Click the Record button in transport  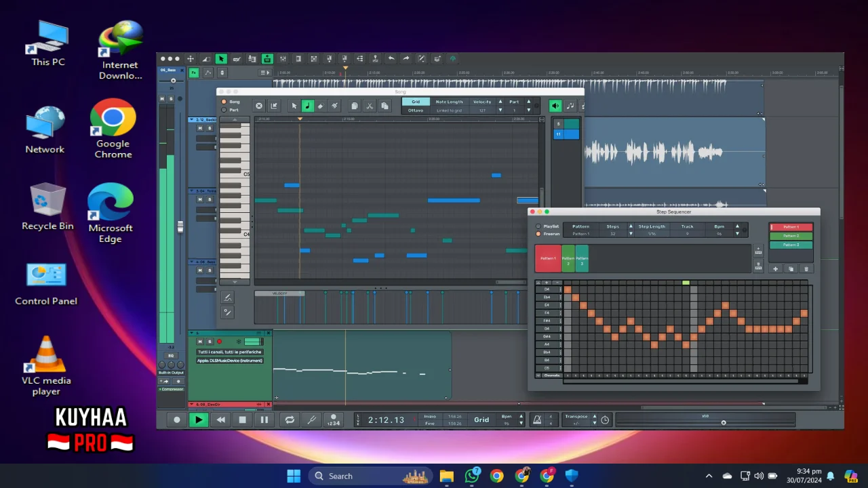pos(177,420)
